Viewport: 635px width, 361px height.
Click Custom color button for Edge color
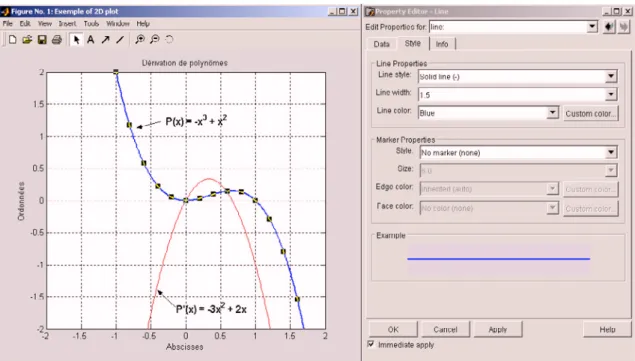(590, 189)
